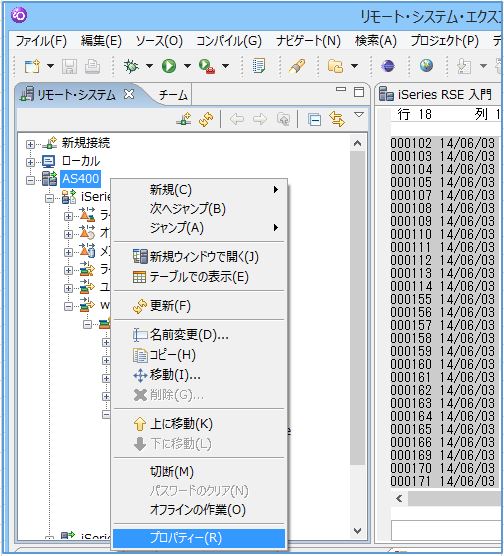The width and height of the screenshot is (504, 556).
Task: Click the Save disk icon
Action: 69,66
